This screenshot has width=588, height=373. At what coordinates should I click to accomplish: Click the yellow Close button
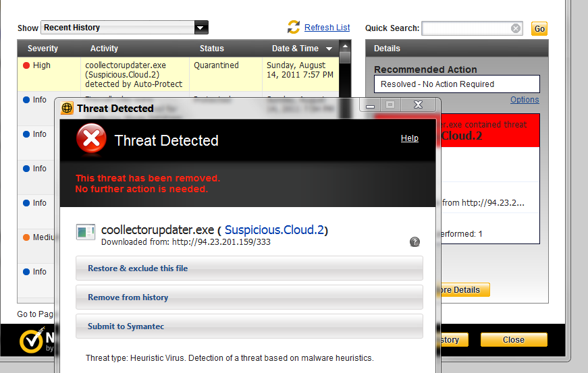tap(514, 340)
